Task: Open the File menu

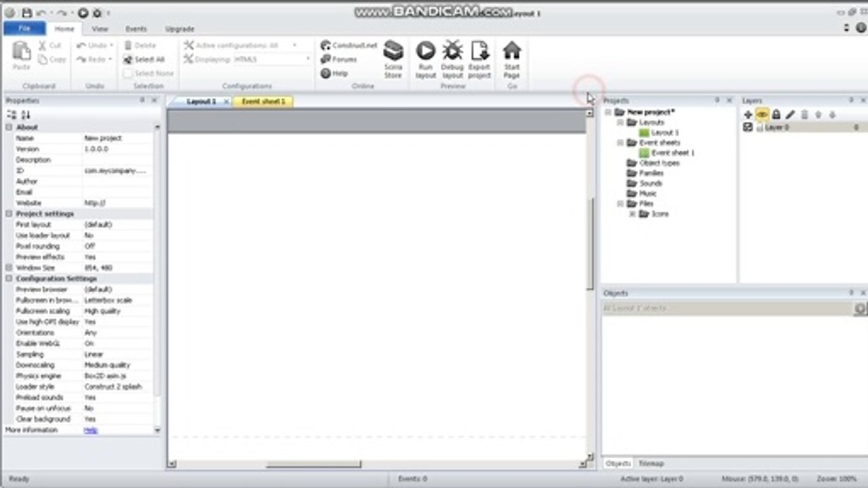Action: pos(24,28)
